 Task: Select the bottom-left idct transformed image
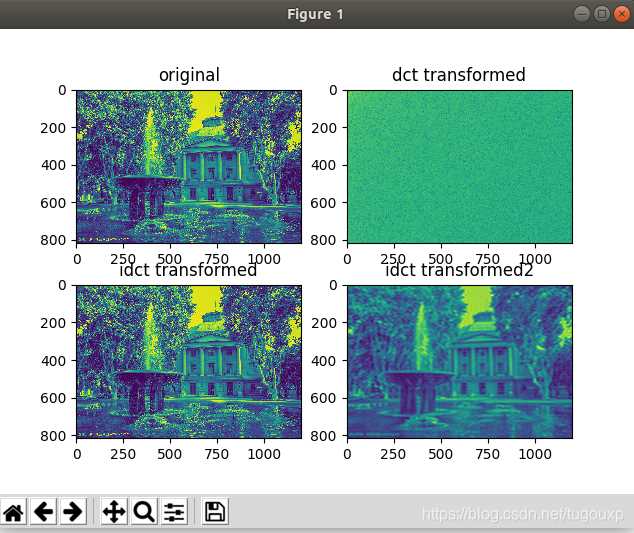click(189, 362)
